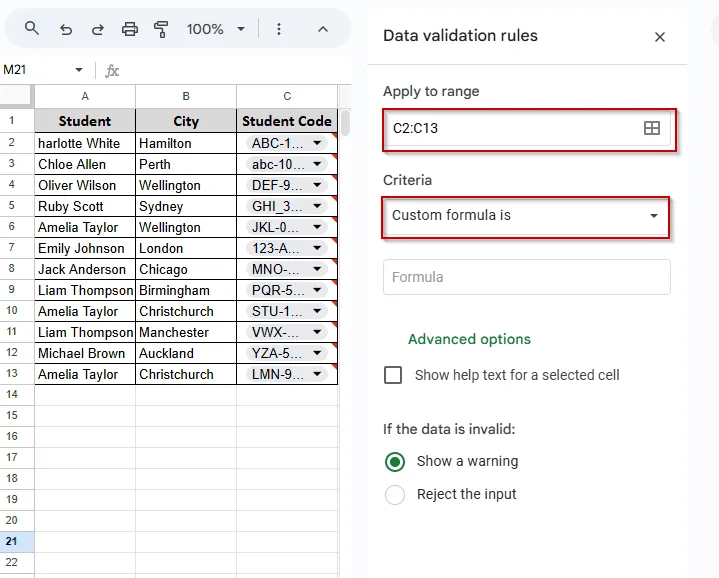Screen dimensions: 719x578
Task: Open dropdown arrow in GHI_3 cell
Action: (x=317, y=206)
